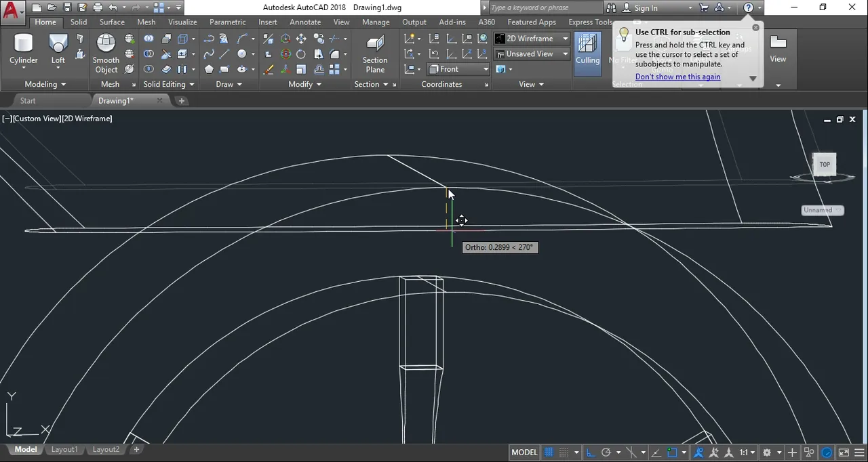Viewport: 868px width, 462px height.
Task: Open the Front UCS dropdown
Action: click(x=458, y=69)
